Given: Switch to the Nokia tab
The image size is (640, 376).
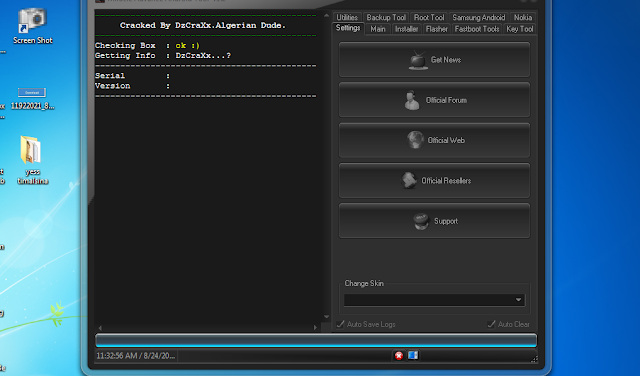Looking at the screenshot, I should [x=523, y=17].
